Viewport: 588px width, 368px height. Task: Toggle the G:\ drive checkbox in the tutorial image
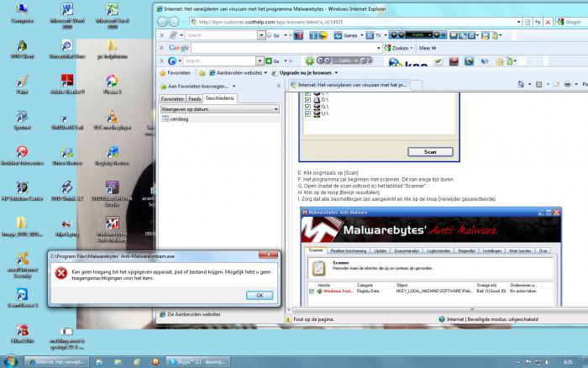point(307,107)
